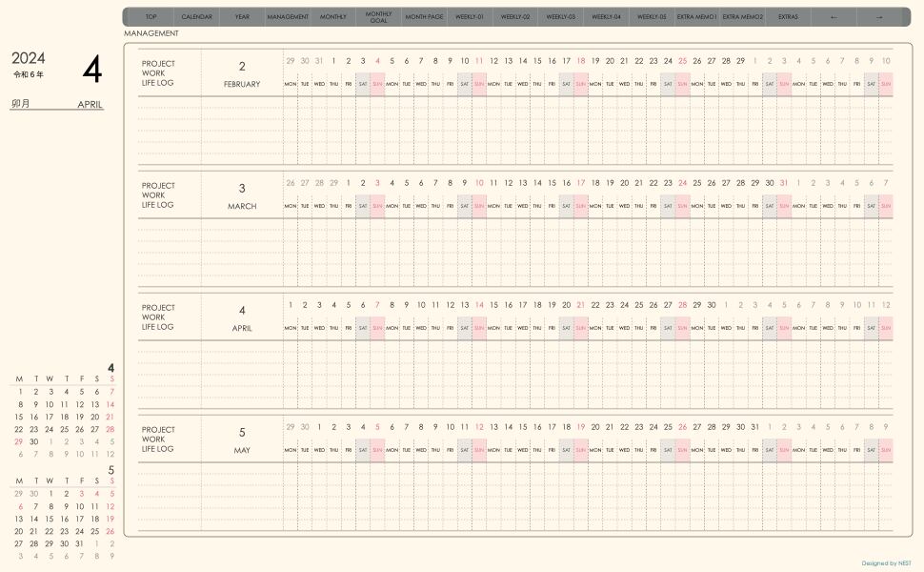Image resolution: width=924 pixels, height=572 pixels.
Task: Select the MANAGEMENT tab
Action: pos(288,16)
